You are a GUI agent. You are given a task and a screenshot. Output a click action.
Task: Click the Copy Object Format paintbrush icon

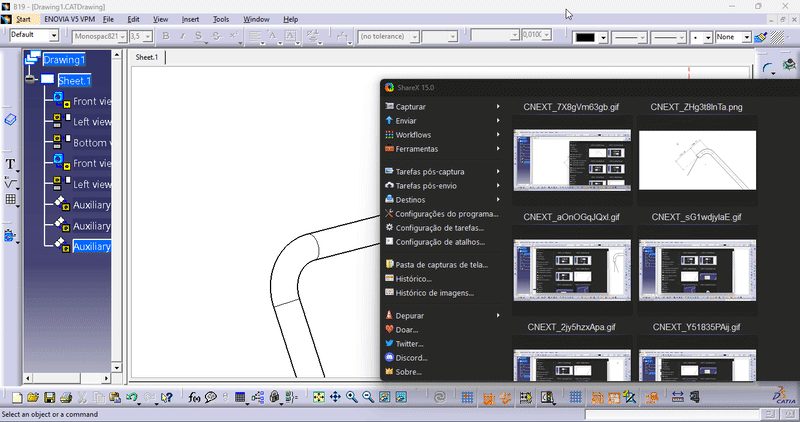coord(760,37)
